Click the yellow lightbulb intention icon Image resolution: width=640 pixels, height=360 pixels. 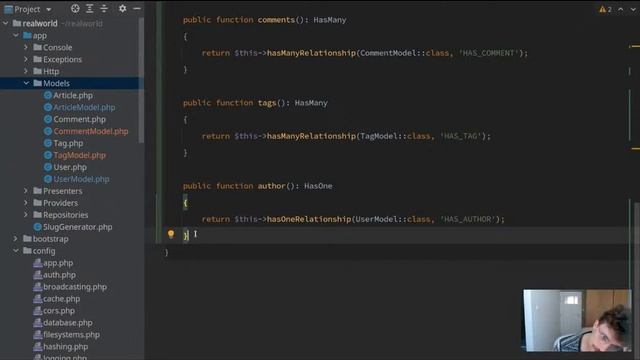coord(171,234)
